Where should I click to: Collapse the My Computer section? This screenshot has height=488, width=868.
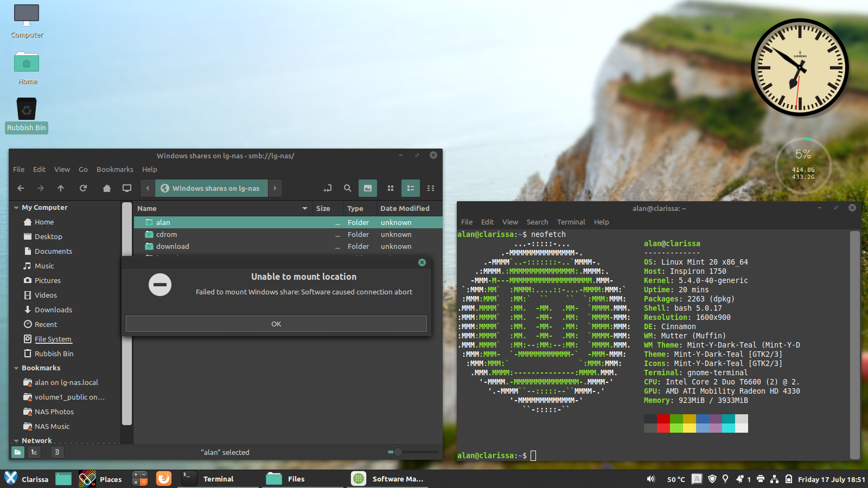pyautogui.click(x=16, y=207)
